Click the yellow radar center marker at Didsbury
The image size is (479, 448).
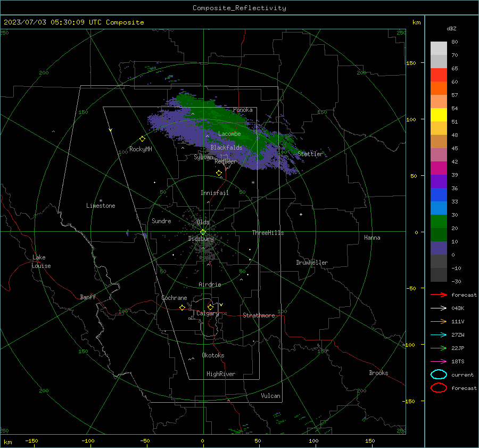[x=203, y=232]
